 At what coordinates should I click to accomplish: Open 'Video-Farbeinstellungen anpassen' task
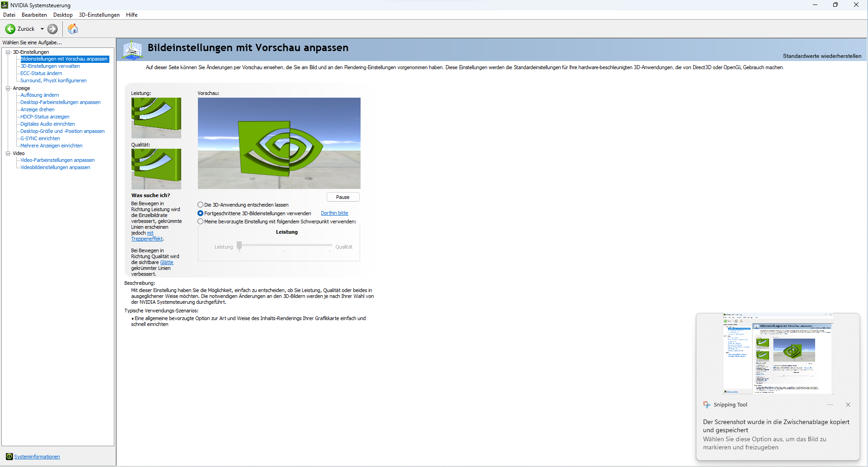point(57,160)
